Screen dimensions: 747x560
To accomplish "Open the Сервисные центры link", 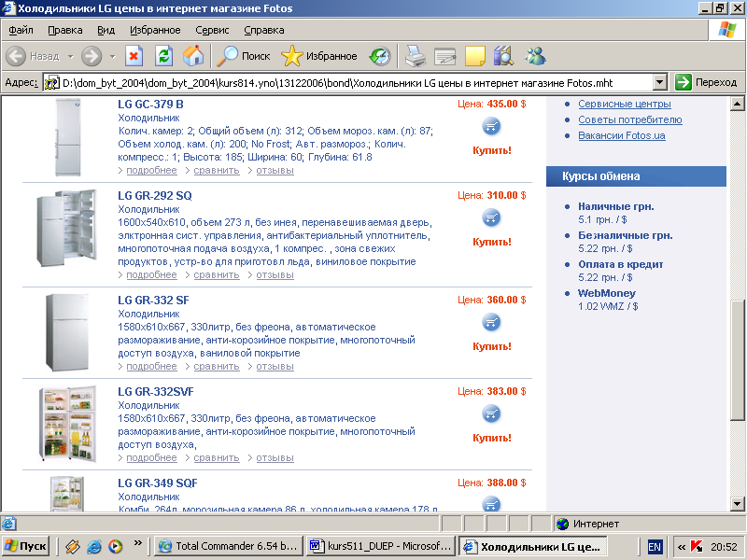I will [x=625, y=104].
